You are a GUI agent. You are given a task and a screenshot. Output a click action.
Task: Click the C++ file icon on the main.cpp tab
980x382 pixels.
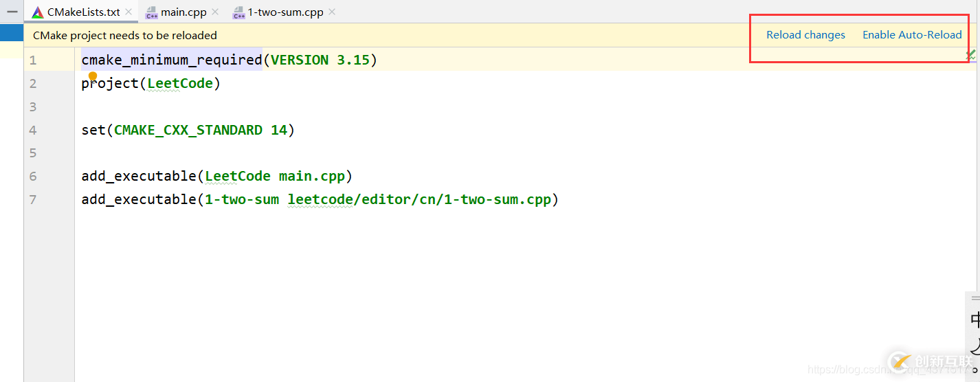[152, 12]
